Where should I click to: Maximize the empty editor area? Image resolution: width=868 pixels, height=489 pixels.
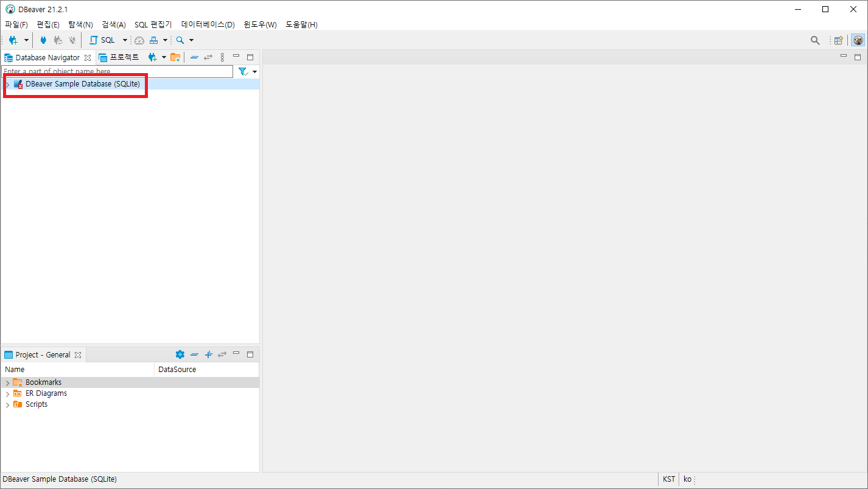858,57
